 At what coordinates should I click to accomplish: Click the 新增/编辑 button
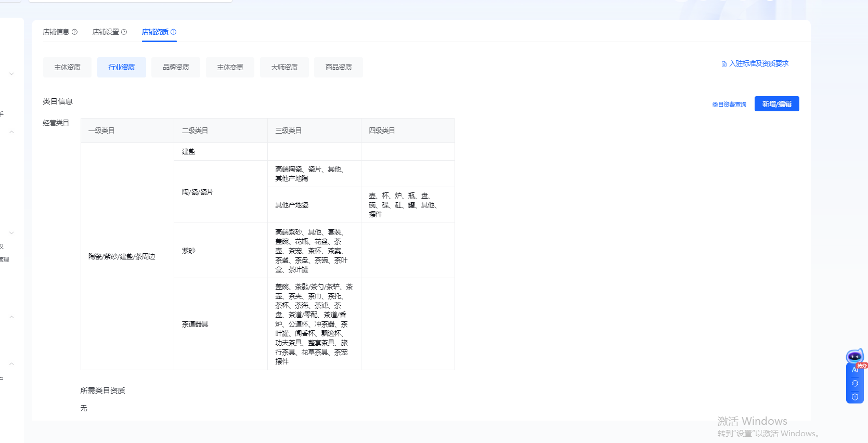pyautogui.click(x=776, y=104)
